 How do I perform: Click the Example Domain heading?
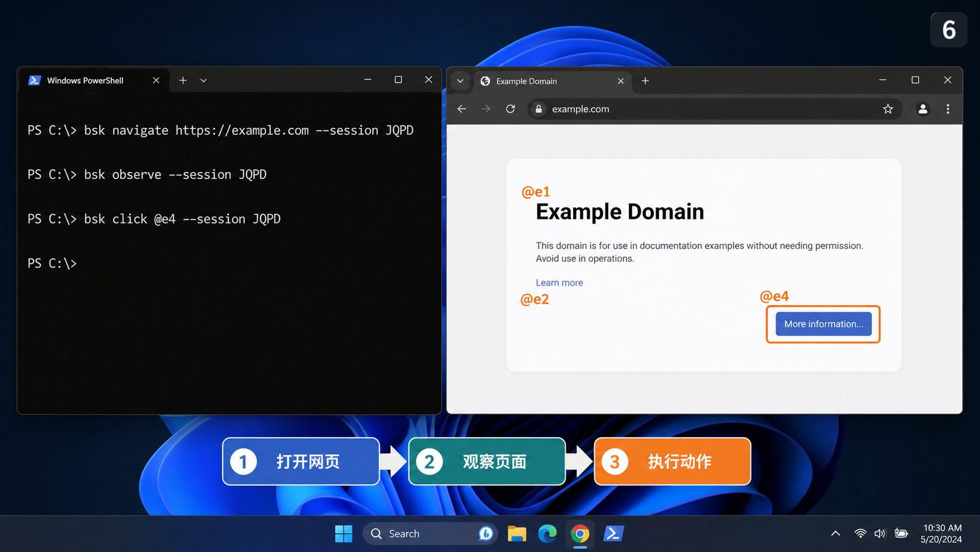620,212
